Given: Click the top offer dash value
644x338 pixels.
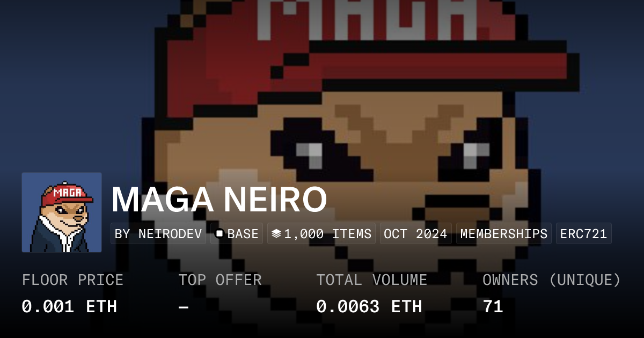Looking at the screenshot, I should 184,307.
